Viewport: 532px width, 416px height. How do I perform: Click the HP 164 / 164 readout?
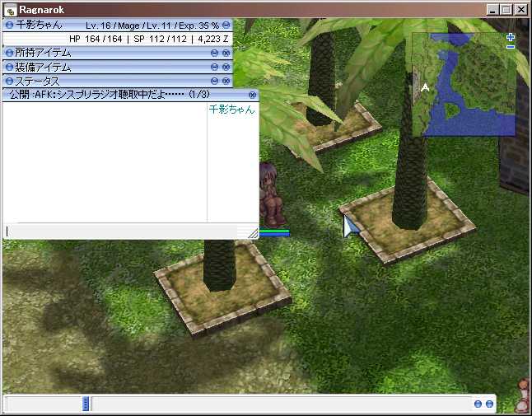[96, 39]
